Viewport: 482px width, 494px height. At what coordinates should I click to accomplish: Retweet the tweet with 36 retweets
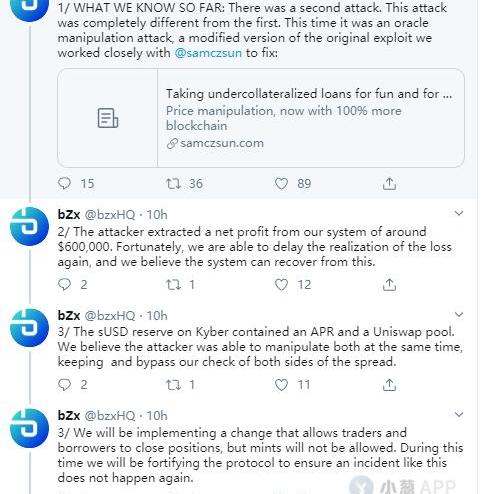[x=173, y=183]
